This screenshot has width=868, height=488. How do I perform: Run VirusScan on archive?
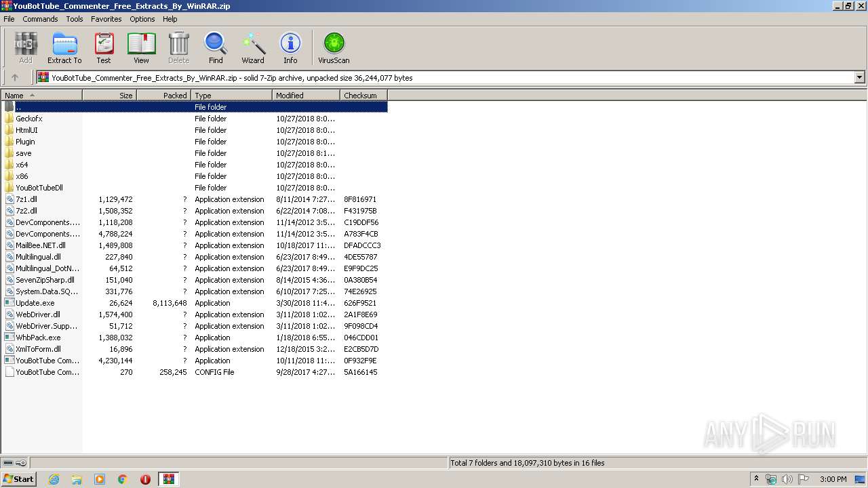click(x=334, y=48)
